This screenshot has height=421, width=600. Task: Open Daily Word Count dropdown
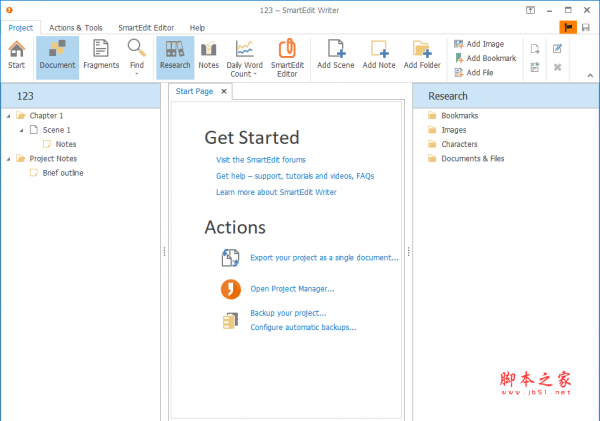245,58
